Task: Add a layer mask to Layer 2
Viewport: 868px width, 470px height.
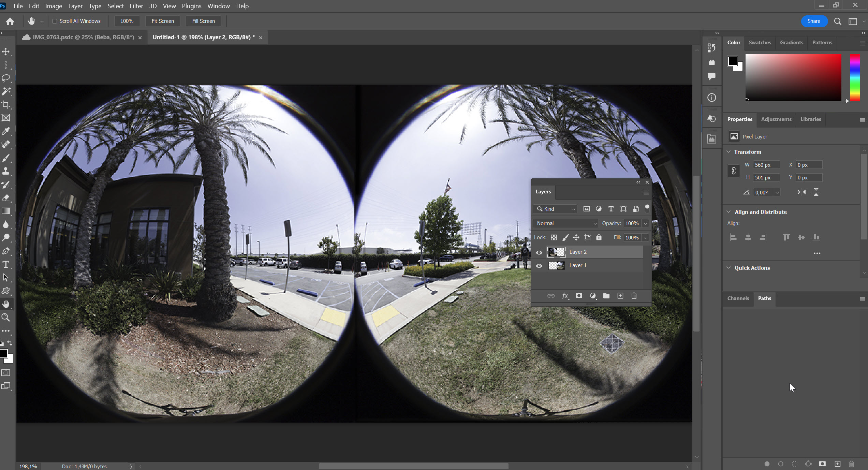Action: point(579,296)
